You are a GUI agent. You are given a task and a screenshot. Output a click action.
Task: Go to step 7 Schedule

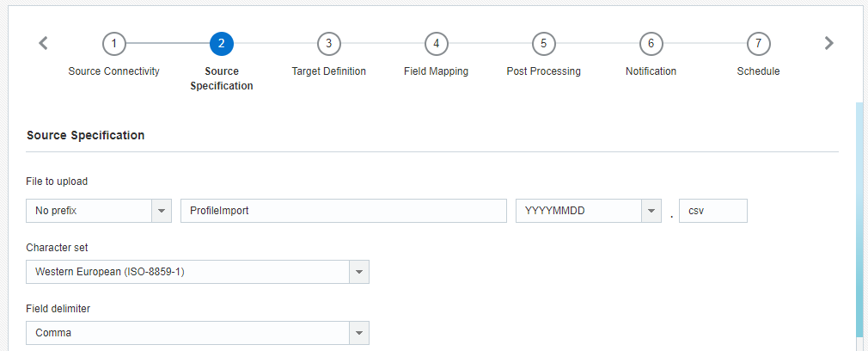758,44
